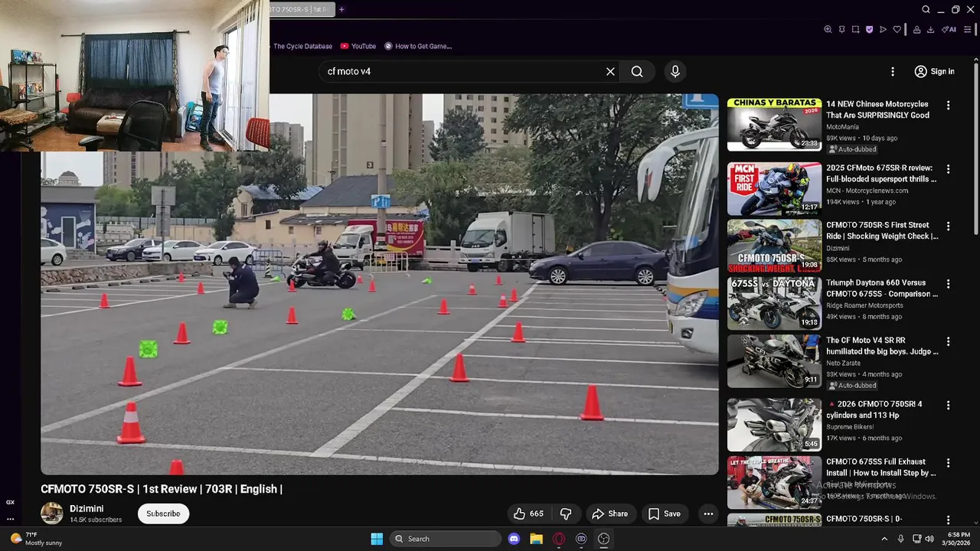
Task: Open 'CFMOTO 675SS Full Exhaust Install' title
Action: (x=881, y=468)
